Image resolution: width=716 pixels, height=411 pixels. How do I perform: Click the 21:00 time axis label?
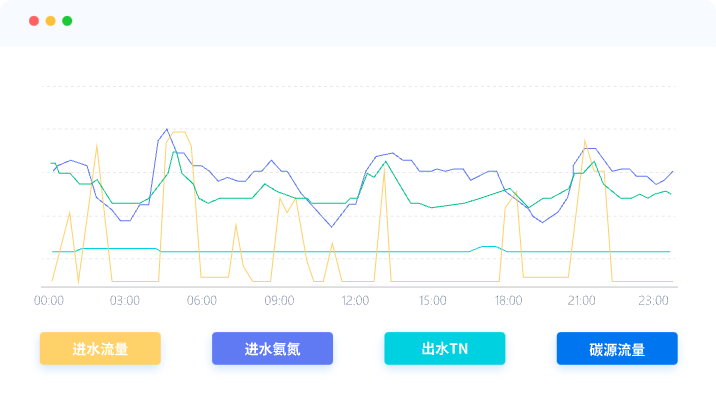coord(581,300)
